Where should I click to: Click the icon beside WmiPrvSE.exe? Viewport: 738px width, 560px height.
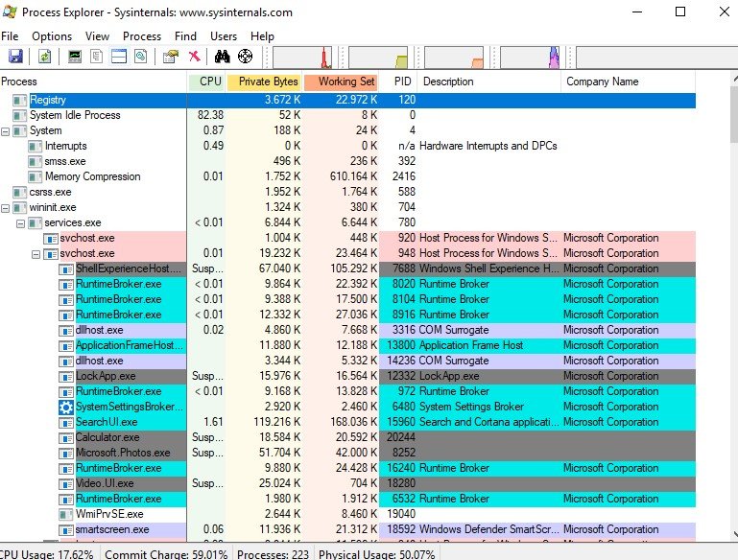[66, 514]
